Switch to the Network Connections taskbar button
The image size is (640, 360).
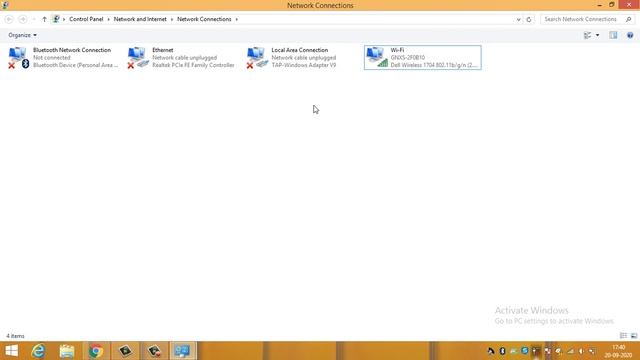click(x=183, y=351)
